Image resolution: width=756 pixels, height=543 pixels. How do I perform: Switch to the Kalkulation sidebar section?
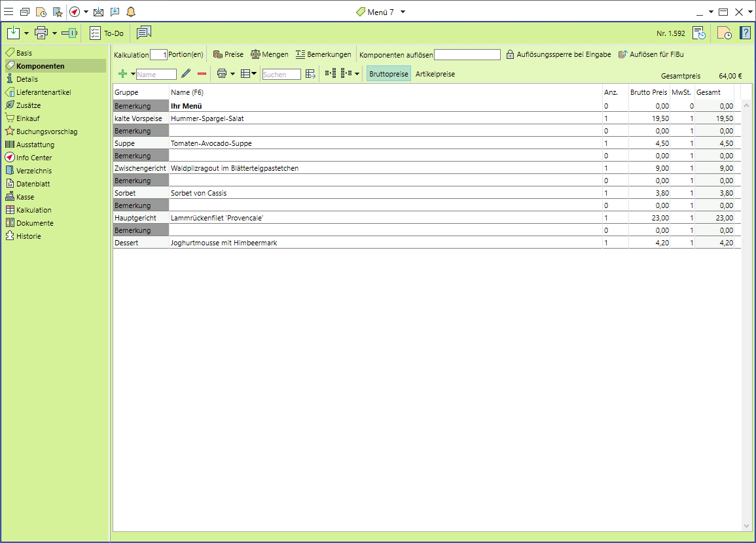pyautogui.click(x=33, y=210)
